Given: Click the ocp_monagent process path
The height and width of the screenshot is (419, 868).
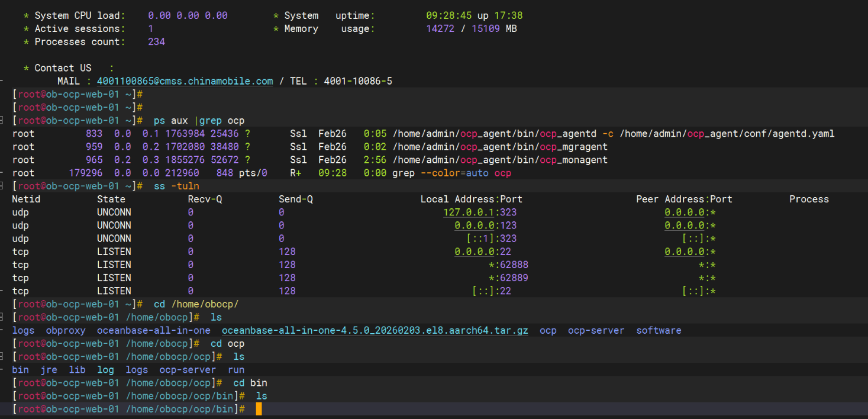Looking at the screenshot, I should 500,160.
